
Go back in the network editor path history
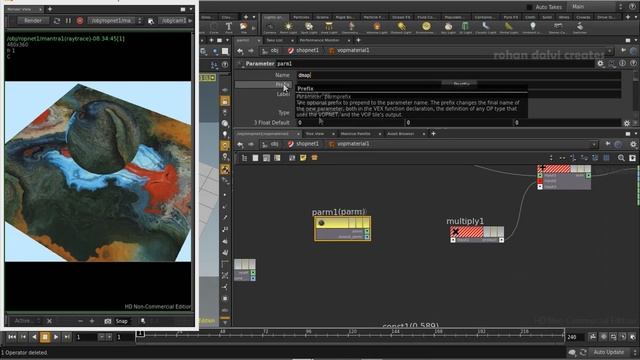(240, 144)
